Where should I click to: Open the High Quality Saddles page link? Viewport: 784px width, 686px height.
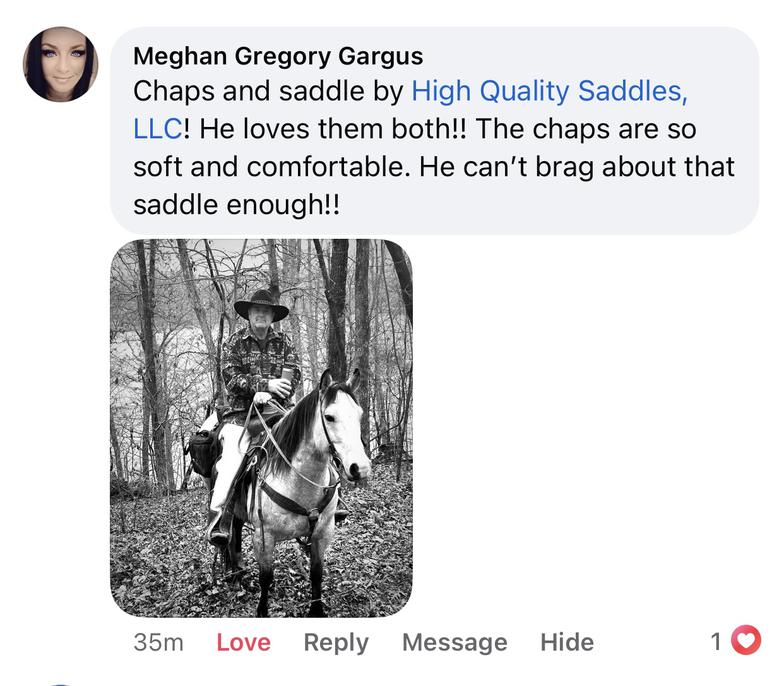tap(549, 92)
